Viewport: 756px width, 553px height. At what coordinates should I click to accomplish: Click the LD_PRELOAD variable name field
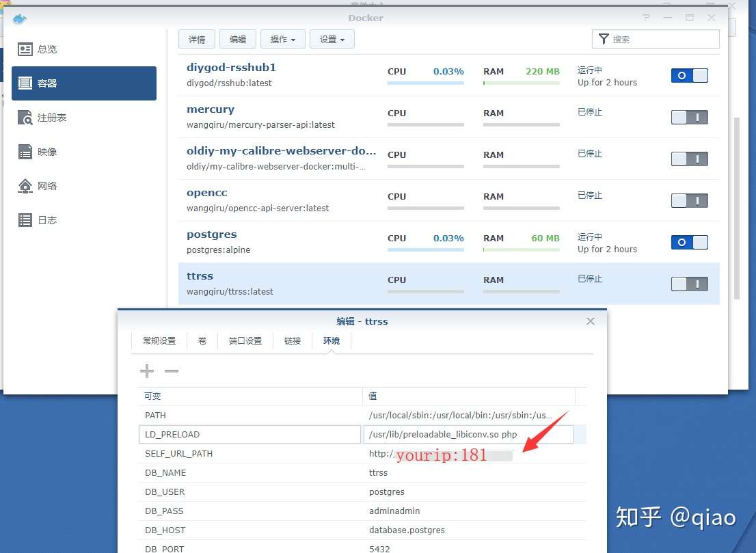(x=249, y=434)
